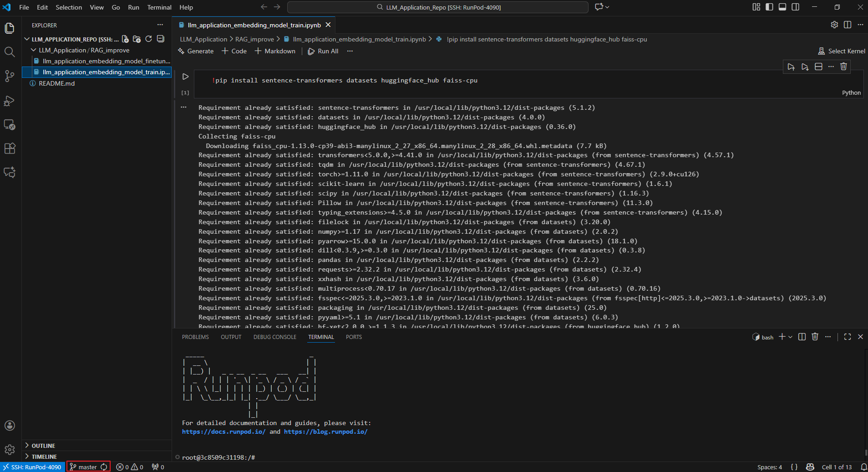Toggle the primary side bar visibility

tap(769, 7)
